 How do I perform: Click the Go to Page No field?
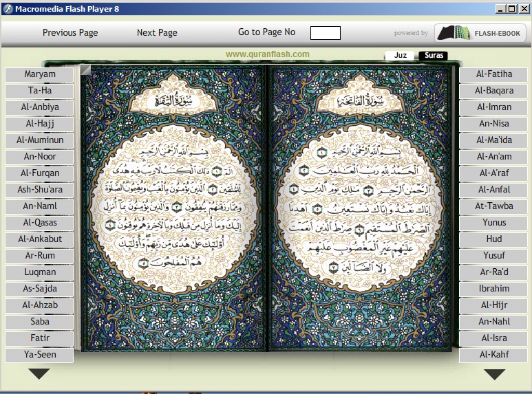(x=326, y=33)
